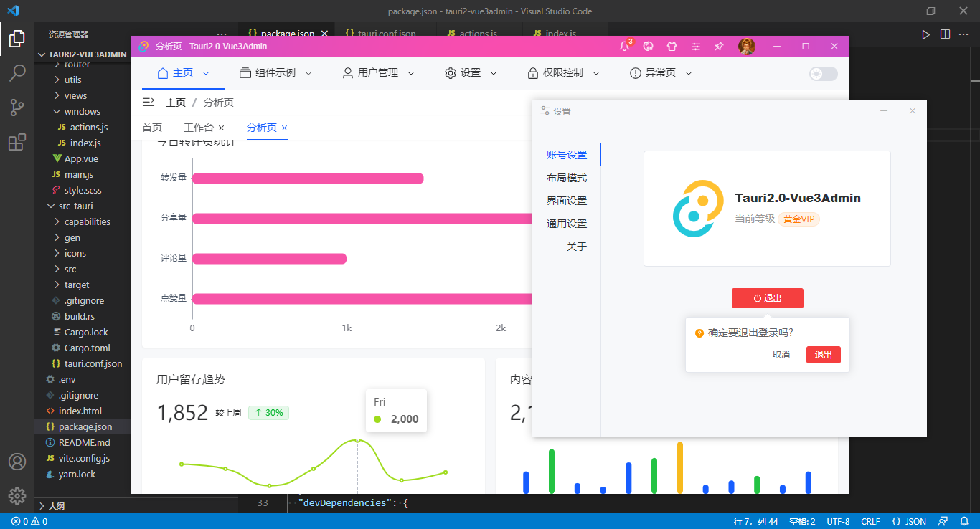
Task: Click the user avatar in Tauri titlebar
Action: (x=747, y=47)
